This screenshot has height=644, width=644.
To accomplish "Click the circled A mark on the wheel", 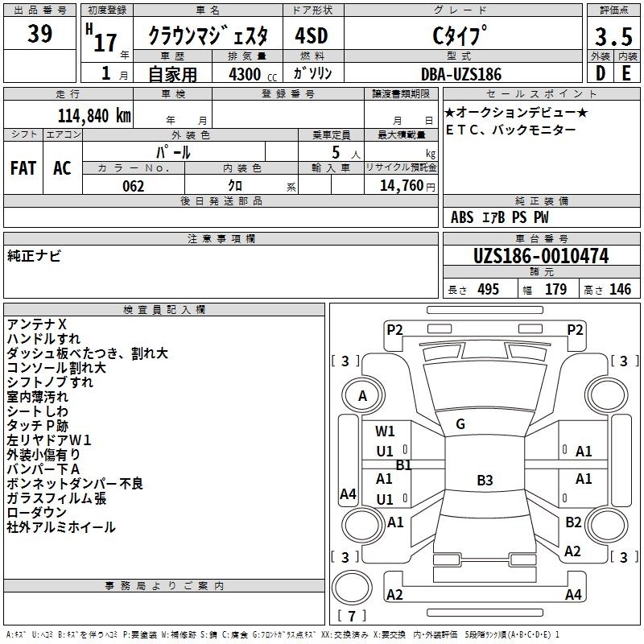I will 362,395.
